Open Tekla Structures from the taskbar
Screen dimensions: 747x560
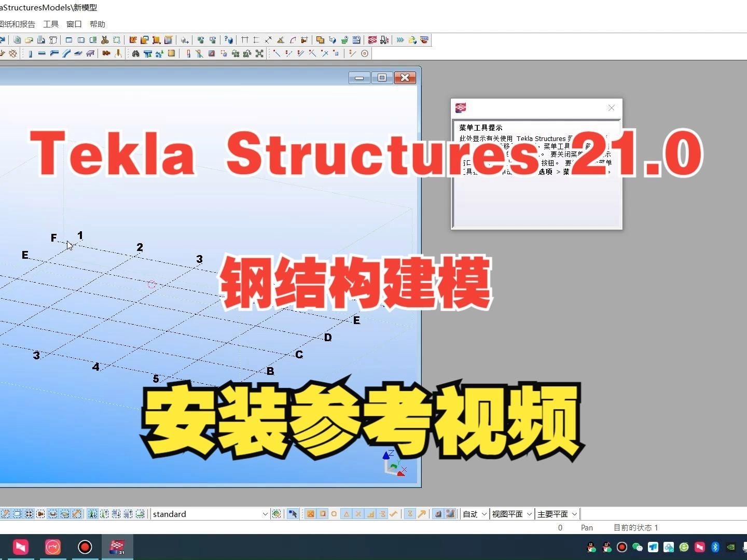point(117,547)
